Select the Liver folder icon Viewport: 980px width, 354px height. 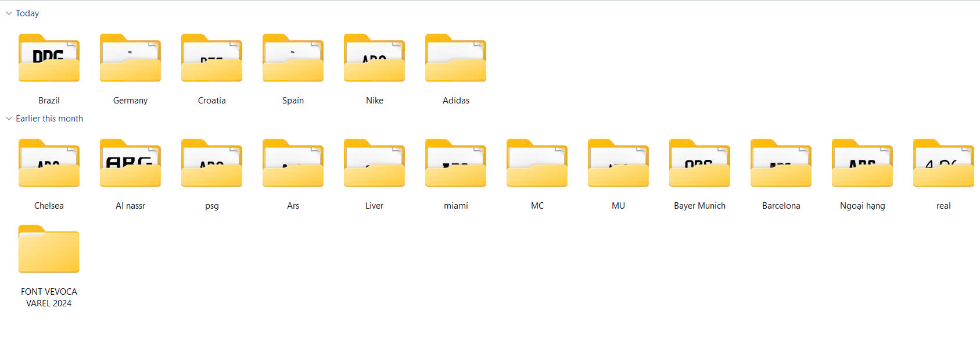[374, 163]
